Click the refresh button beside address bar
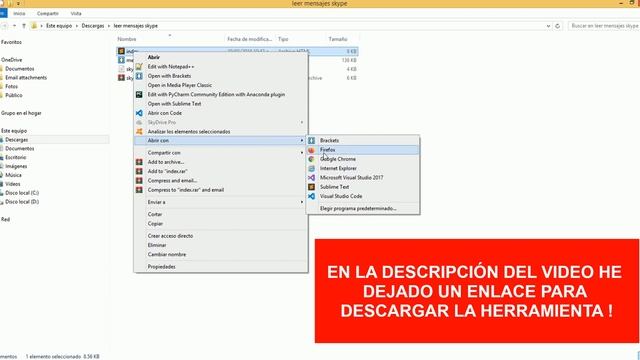The width and height of the screenshot is (640, 360). [558, 26]
